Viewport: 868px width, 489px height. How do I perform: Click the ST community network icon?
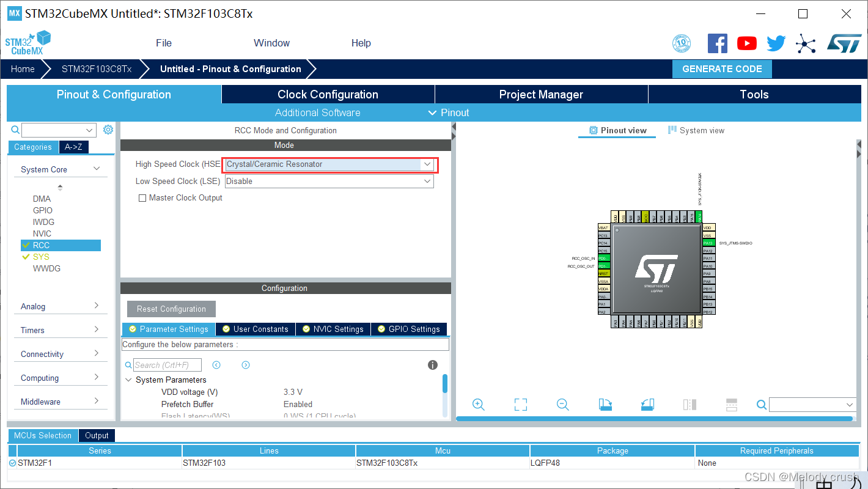[x=806, y=43]
